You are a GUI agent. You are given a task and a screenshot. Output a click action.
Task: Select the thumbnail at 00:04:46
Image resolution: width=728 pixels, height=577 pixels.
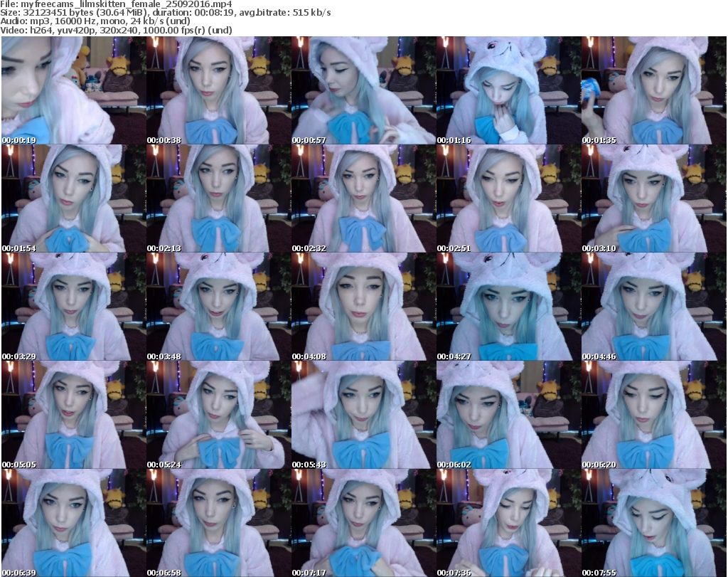(x=654, y=307)
